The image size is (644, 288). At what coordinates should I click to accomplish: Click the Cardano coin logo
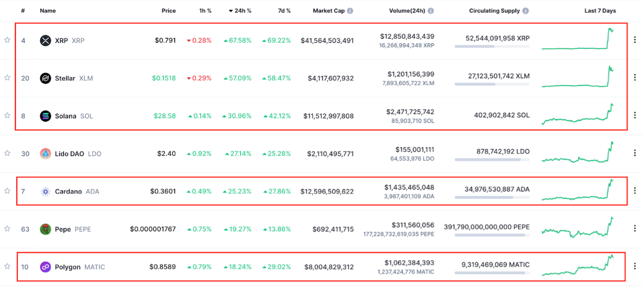(45, 191)
